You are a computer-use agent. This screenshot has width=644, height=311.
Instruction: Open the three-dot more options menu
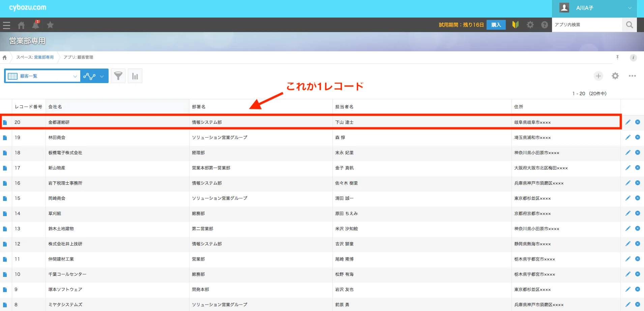click(x=632, y=76)
